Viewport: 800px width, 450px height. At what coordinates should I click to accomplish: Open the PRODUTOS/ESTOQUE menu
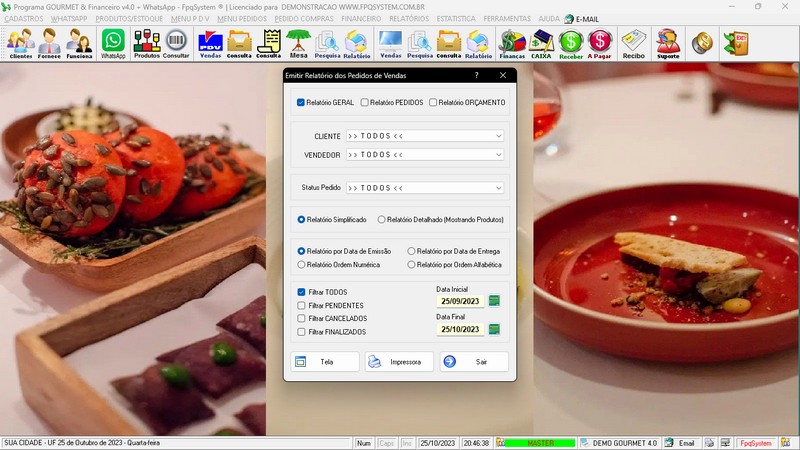tap(129, 19)
